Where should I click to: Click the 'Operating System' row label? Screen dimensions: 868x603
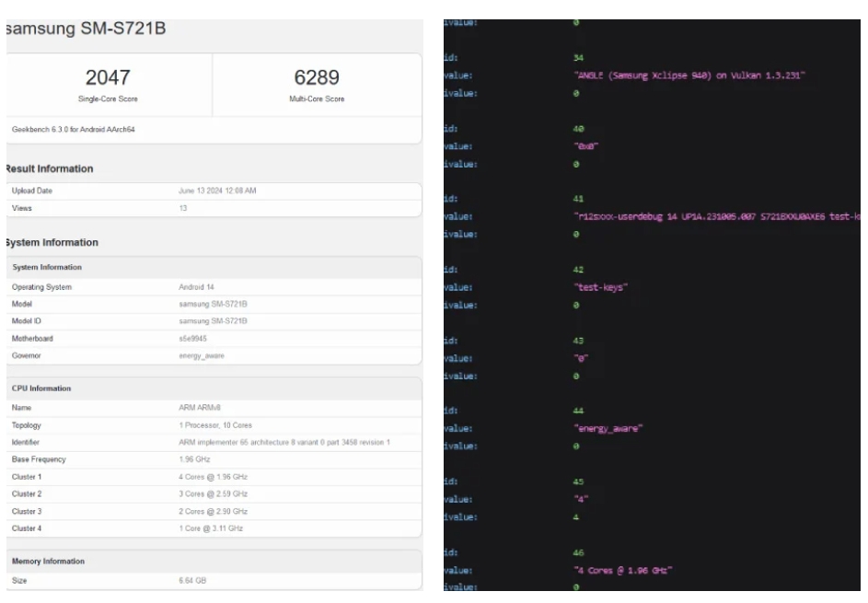click(x=41, y=287)
